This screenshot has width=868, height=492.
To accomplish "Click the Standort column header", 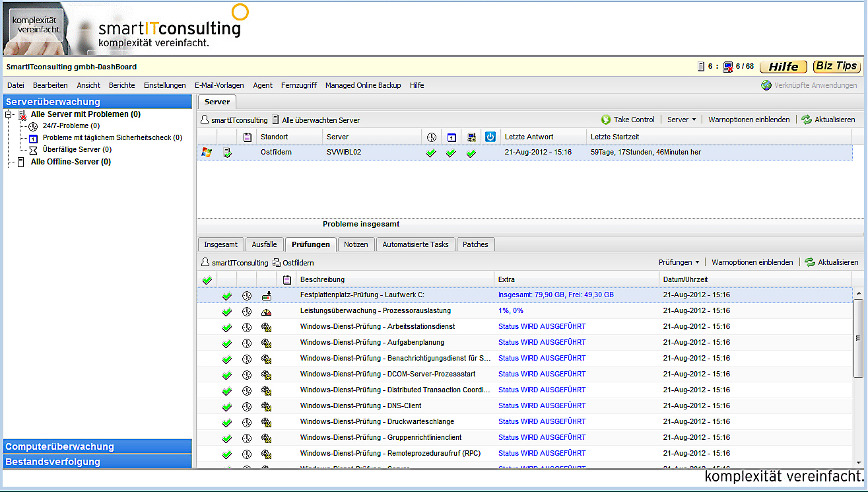I will (289, 137).
